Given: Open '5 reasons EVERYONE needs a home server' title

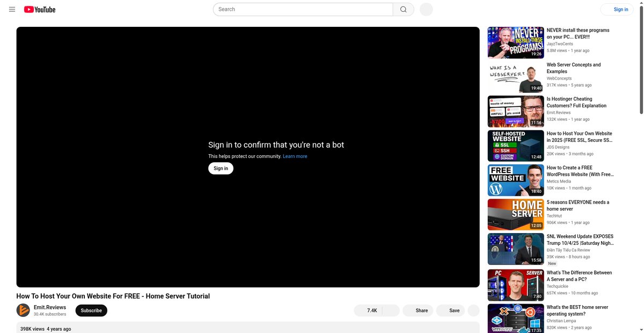Looking at the screenshot, I should click(578, 206).
